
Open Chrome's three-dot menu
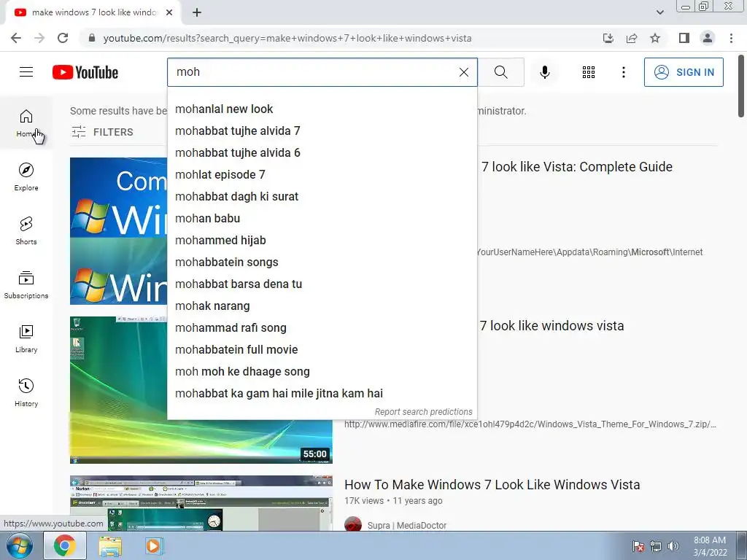731,38
